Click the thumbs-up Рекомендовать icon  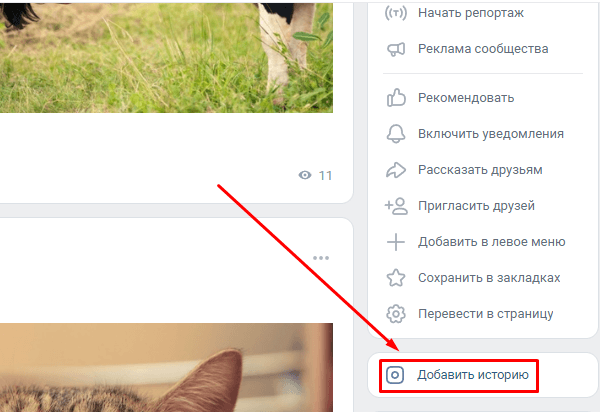click(396, 98)
